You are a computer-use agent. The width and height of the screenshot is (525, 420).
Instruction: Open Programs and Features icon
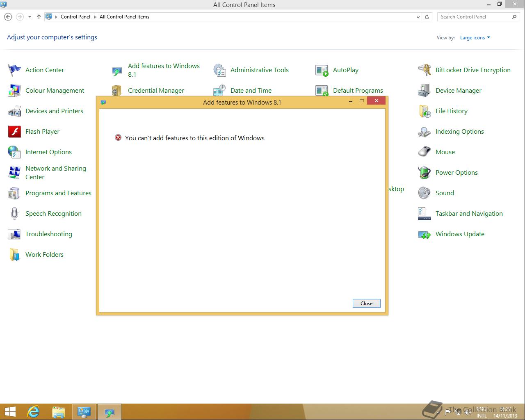tap(14, 193)
